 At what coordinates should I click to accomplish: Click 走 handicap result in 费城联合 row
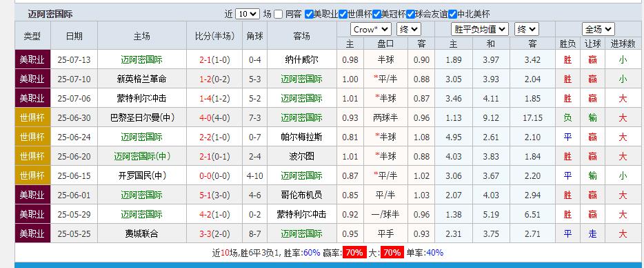coord(592,234)
